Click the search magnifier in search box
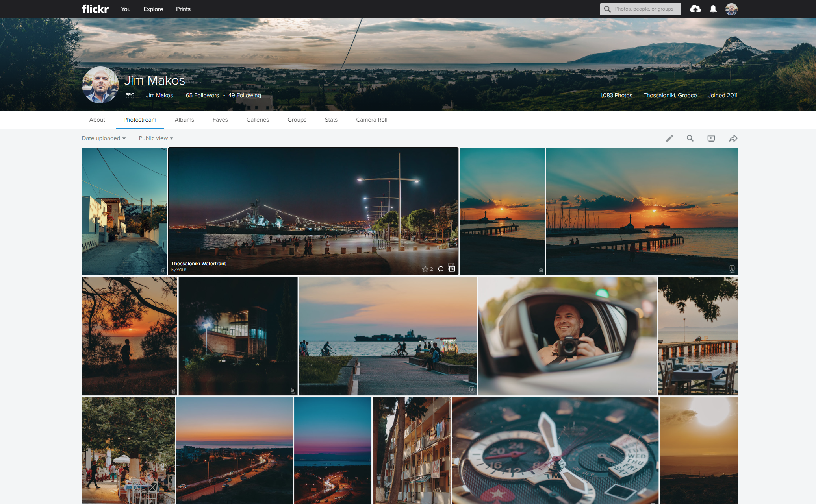 607,9
